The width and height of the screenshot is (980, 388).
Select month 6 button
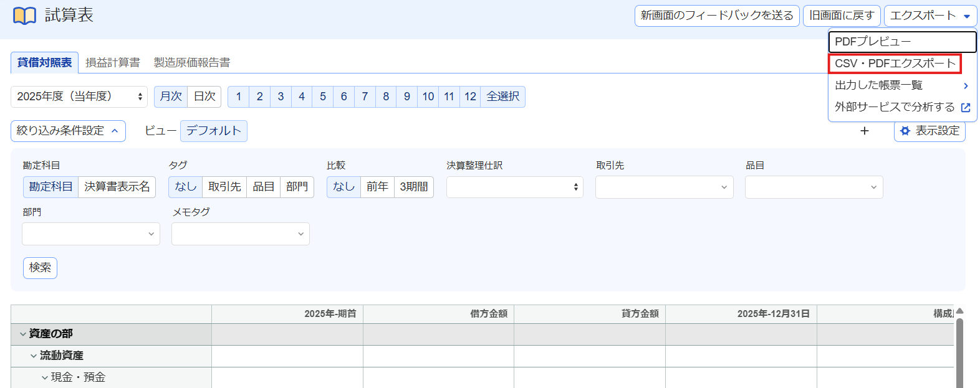[344, 97]
